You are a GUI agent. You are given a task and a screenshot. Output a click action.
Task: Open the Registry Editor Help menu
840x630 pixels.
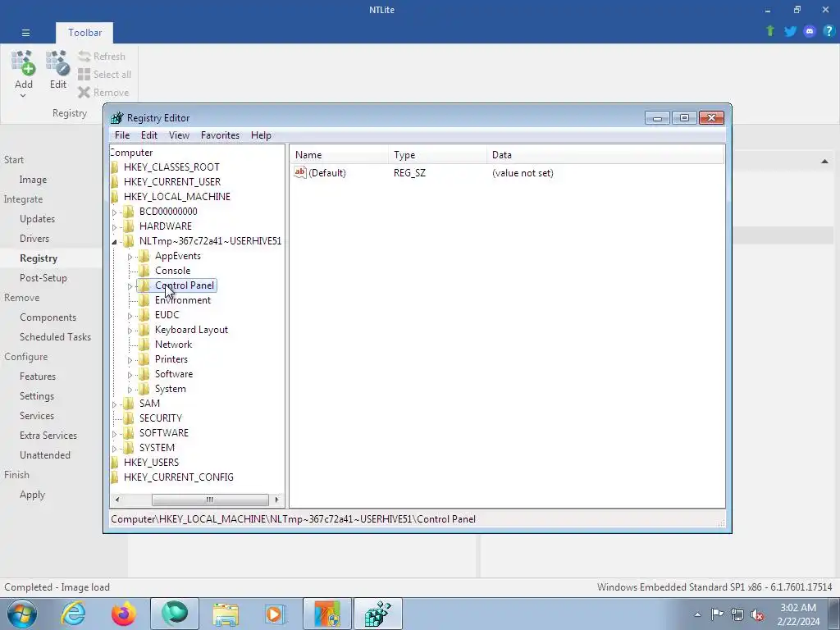[261, 135]
